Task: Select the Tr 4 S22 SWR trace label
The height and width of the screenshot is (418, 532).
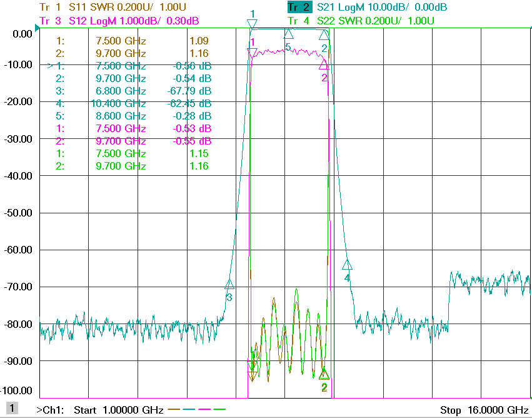Action: pos(361,21)
